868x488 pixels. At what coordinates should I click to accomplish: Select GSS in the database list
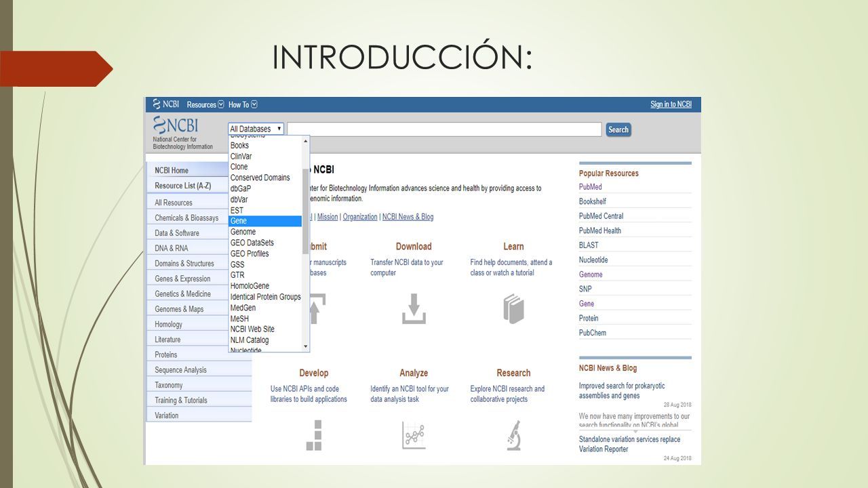(x=265, y=264)
